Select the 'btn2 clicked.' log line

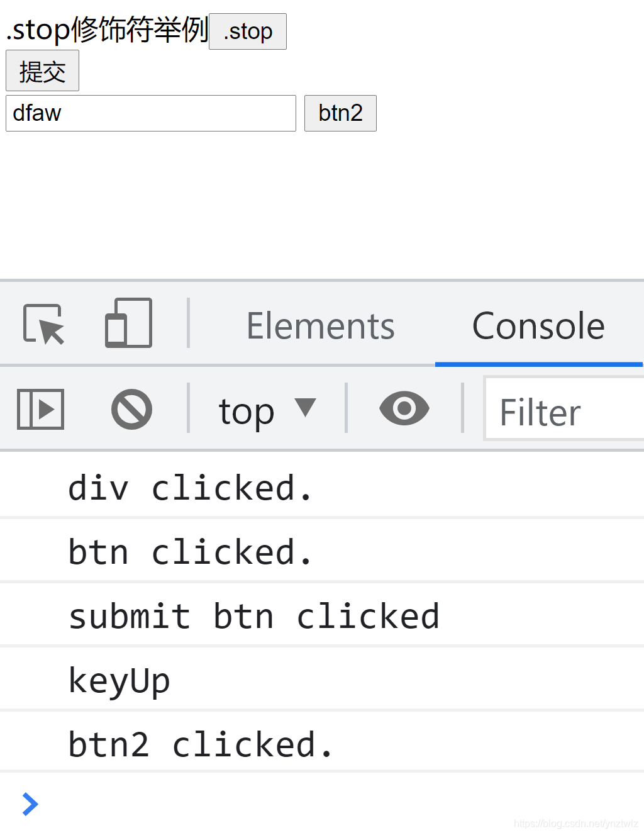pos(322,744)
